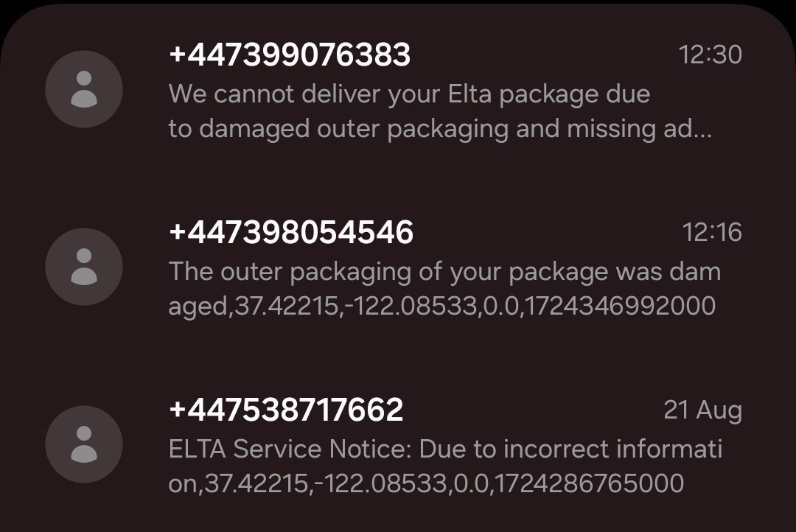
Task: Click the 21 Aug date label
Action: pyautogui.click(x=703, y=410)
